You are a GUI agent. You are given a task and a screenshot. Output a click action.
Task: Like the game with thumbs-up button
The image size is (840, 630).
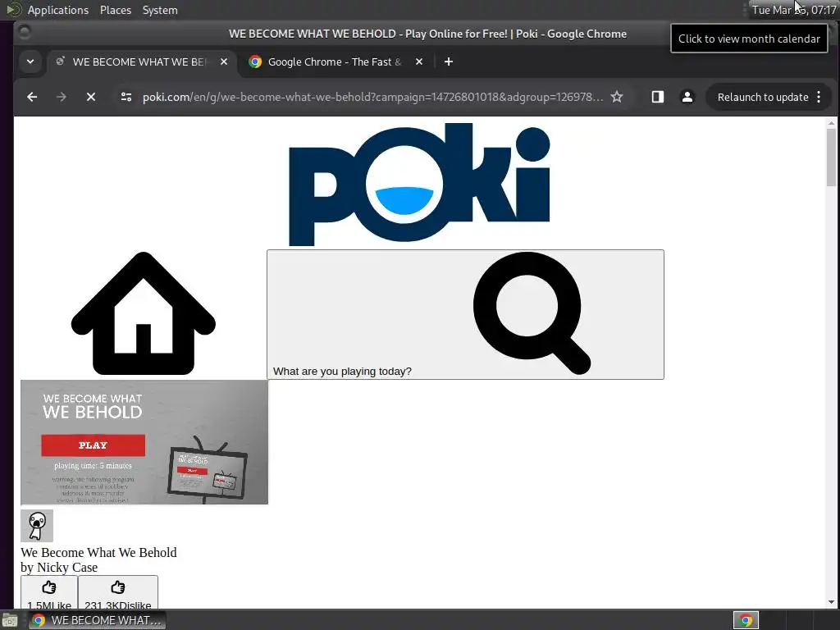(49, 592)
